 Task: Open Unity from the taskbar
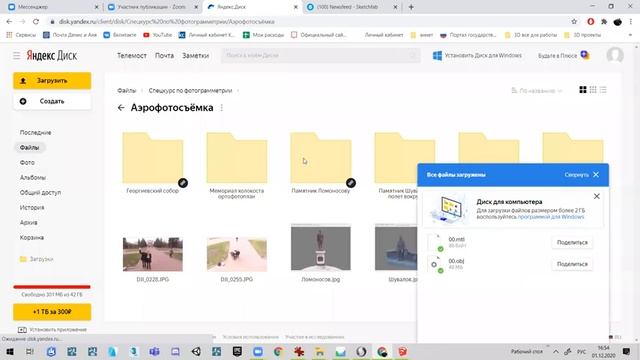196,352
